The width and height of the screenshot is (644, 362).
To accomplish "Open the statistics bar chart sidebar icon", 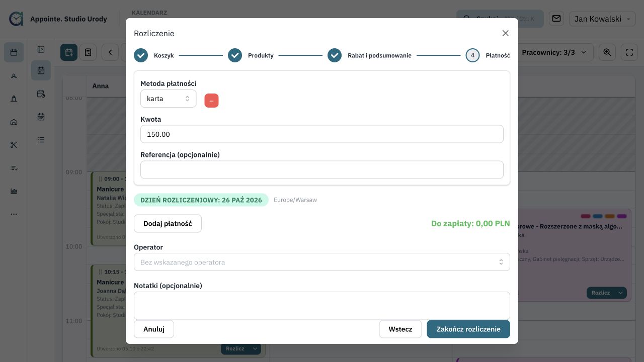I will [x=14, y=191].
